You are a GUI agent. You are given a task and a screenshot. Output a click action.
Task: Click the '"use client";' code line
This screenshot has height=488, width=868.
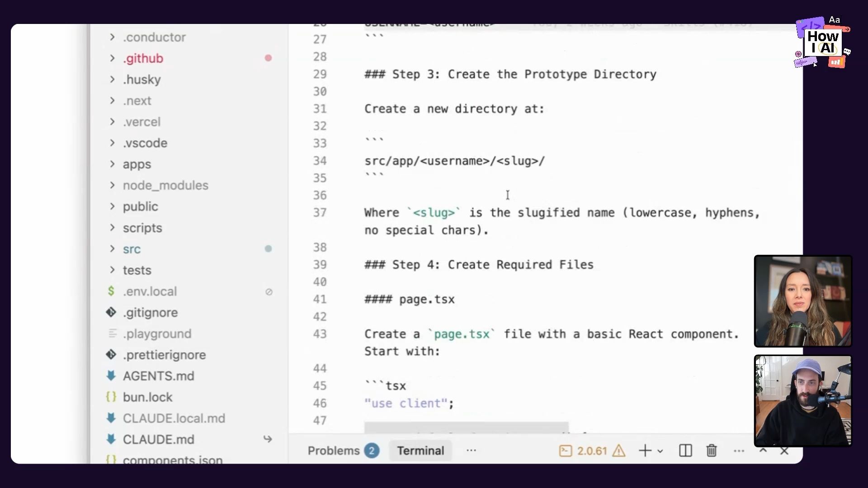click(409, 403)
